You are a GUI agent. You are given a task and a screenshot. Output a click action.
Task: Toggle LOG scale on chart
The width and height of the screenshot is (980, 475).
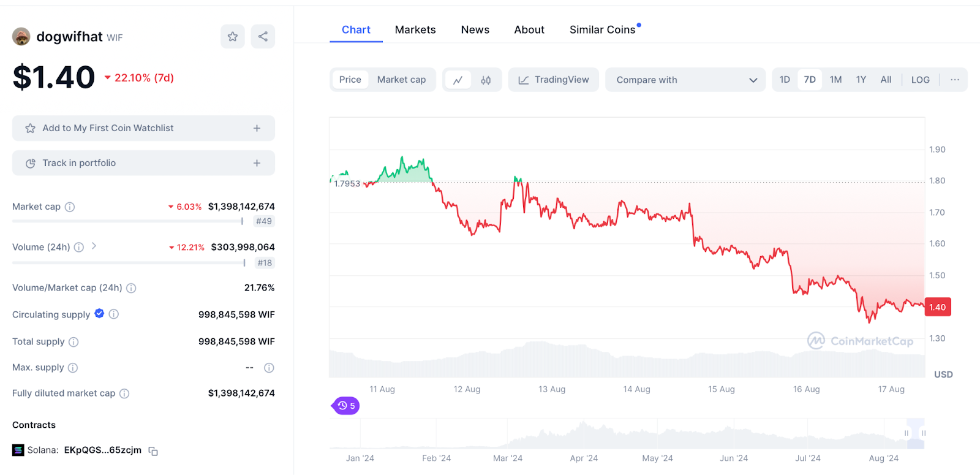coord(921,80)
